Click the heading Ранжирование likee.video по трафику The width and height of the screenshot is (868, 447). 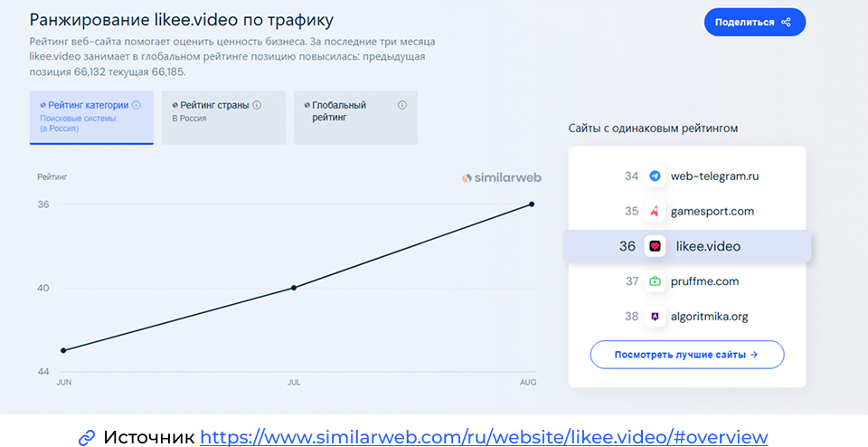coord(182,21)
